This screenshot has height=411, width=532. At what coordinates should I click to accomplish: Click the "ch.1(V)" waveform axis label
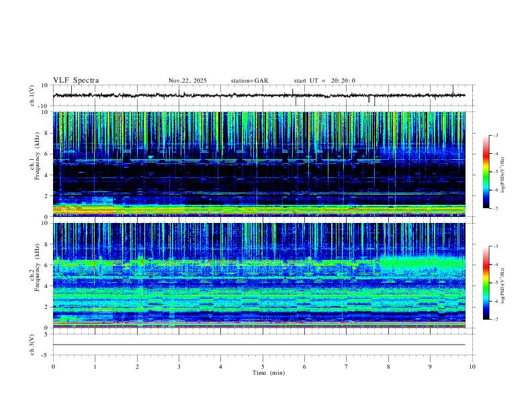point(32,95)
